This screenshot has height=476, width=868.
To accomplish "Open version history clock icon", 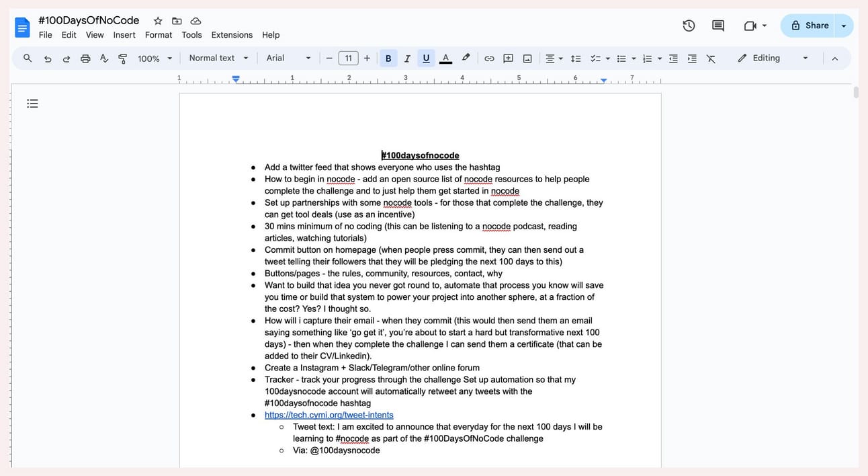I will point(689,26).
